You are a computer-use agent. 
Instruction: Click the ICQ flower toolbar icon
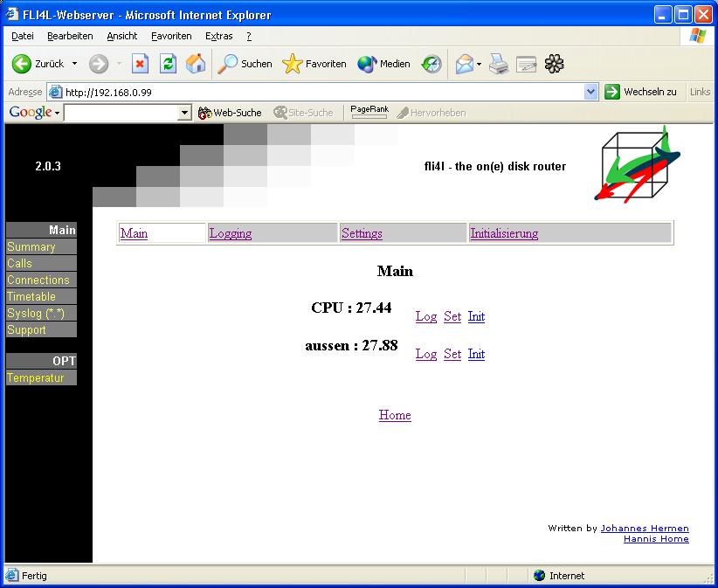pos(554,64)
